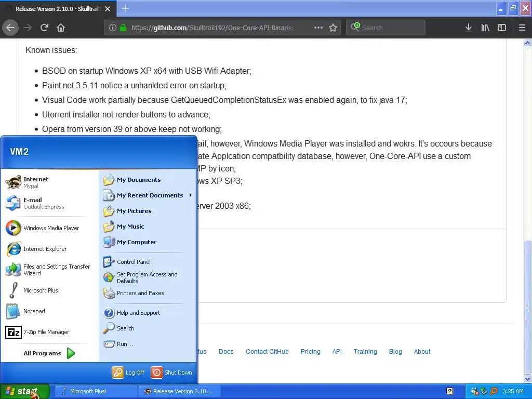Viewport: 532px width, 399px height.
Task: Switch to Release Version 2.10 taskbar item
Action: 180,391
